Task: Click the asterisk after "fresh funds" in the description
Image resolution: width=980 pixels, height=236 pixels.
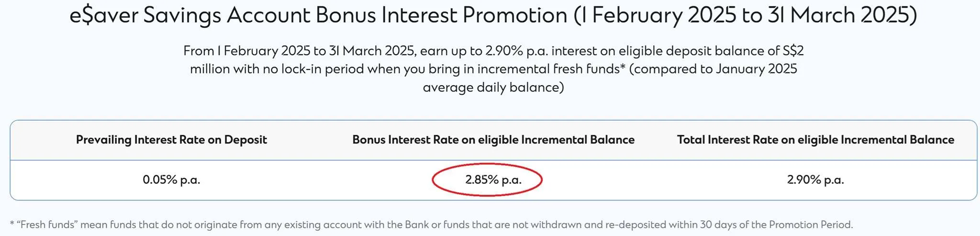Action: pos(623,67)
